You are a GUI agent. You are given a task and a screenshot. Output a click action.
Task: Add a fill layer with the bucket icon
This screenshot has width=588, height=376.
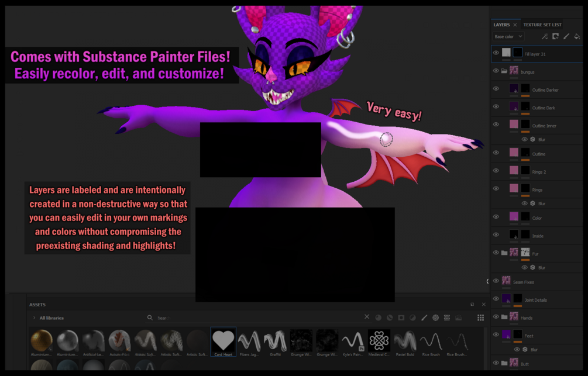coord(577,36)
